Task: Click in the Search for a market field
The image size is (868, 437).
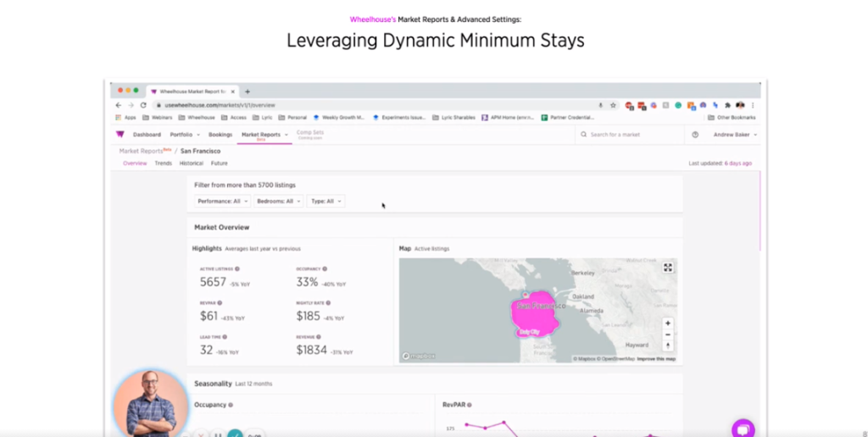Action: tap(630, 135)
